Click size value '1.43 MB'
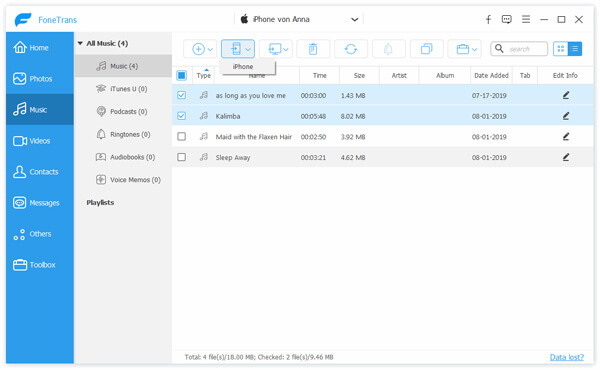The height and width of the screenshot is (370, 600). click(353, 95)
